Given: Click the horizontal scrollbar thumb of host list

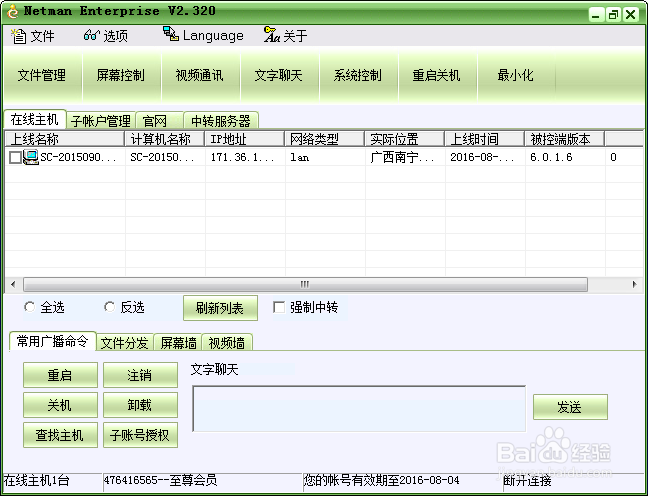Looking at the screenshot, I should pos(305,284).
